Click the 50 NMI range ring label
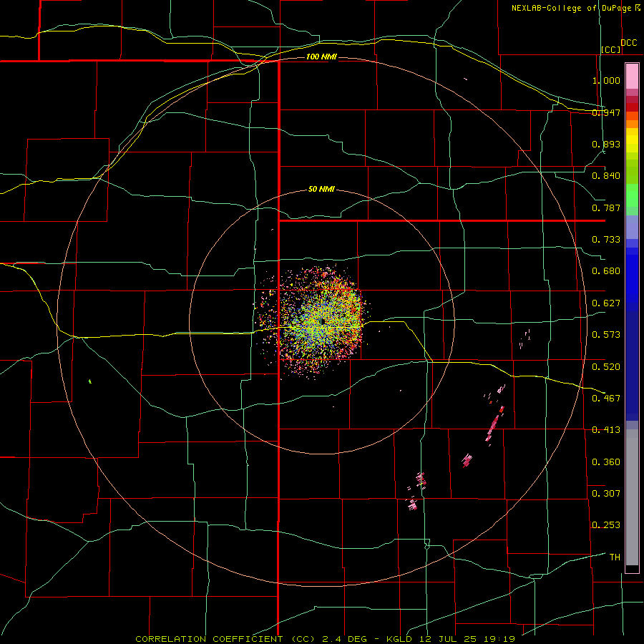 (x=321, y=190)
